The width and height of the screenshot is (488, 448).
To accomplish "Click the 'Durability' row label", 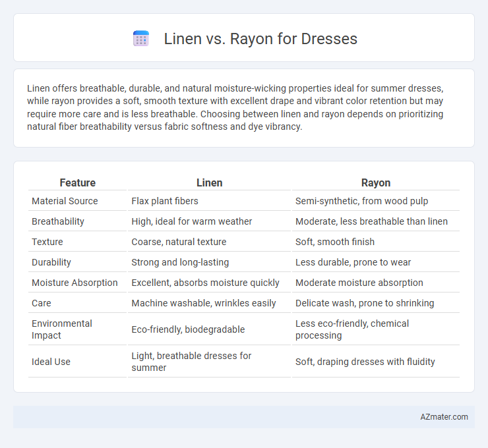I will pos(51,262).
